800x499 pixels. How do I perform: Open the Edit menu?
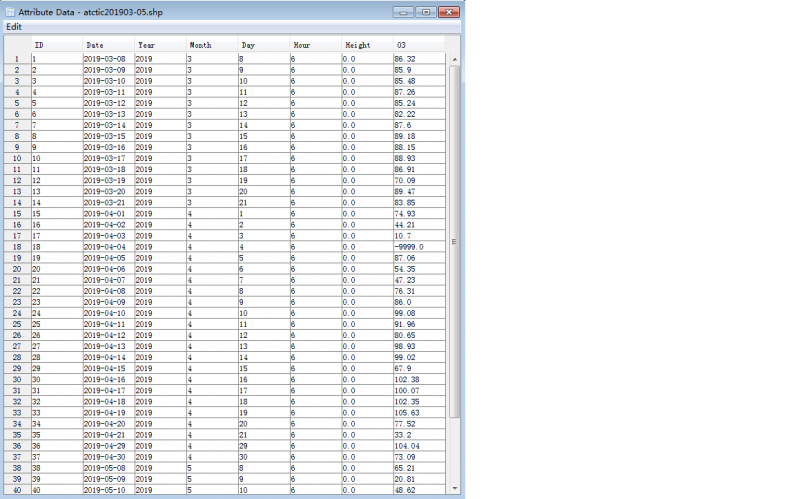[x=13, y=26]
